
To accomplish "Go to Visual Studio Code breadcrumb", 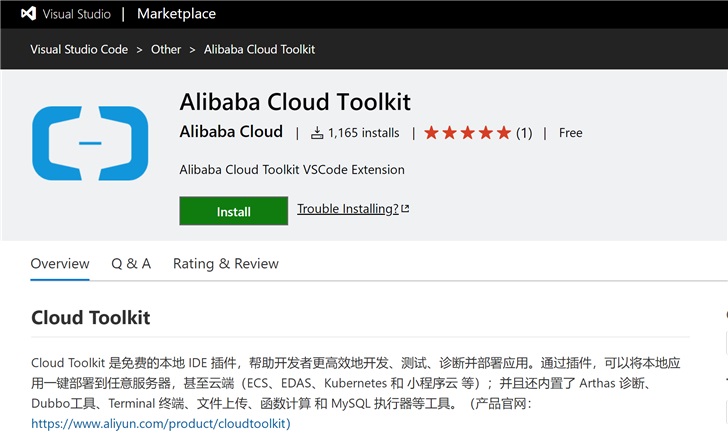I will click(79, 49).
